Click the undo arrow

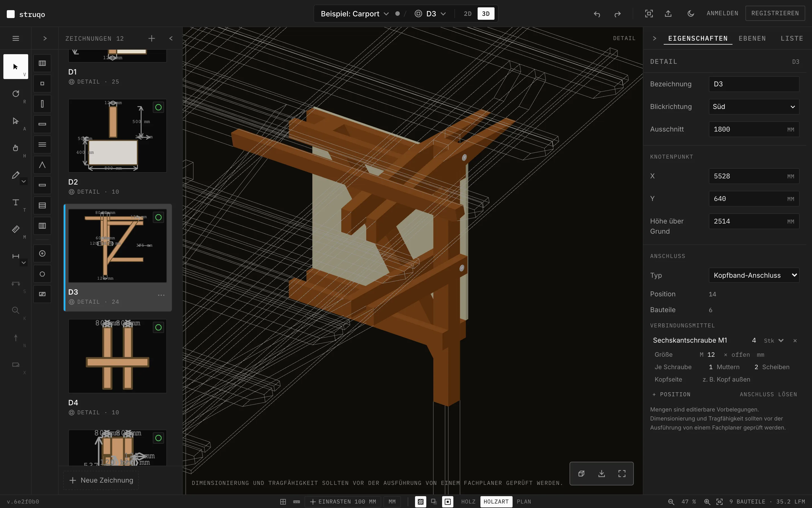(597, 14)
